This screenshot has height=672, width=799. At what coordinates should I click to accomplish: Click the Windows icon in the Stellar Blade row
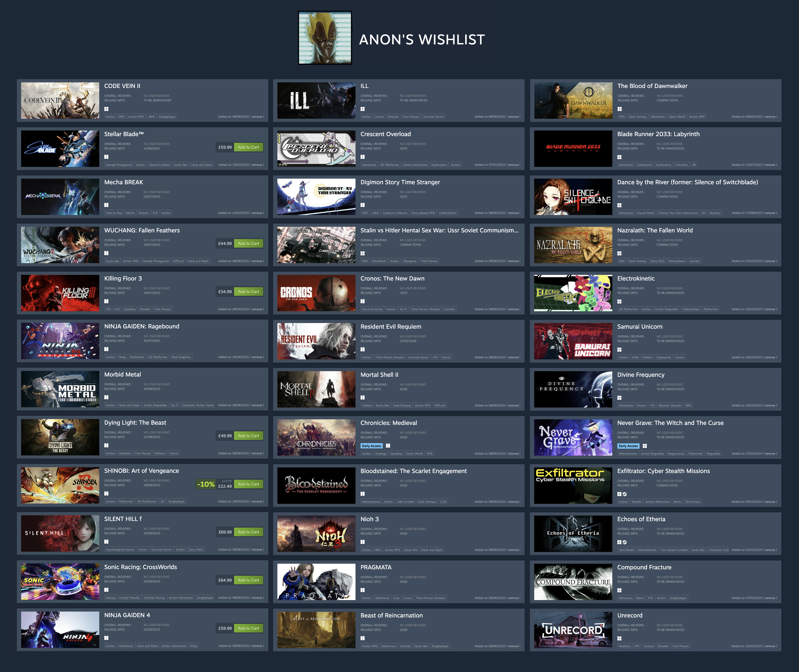click(x=106, y=157)
